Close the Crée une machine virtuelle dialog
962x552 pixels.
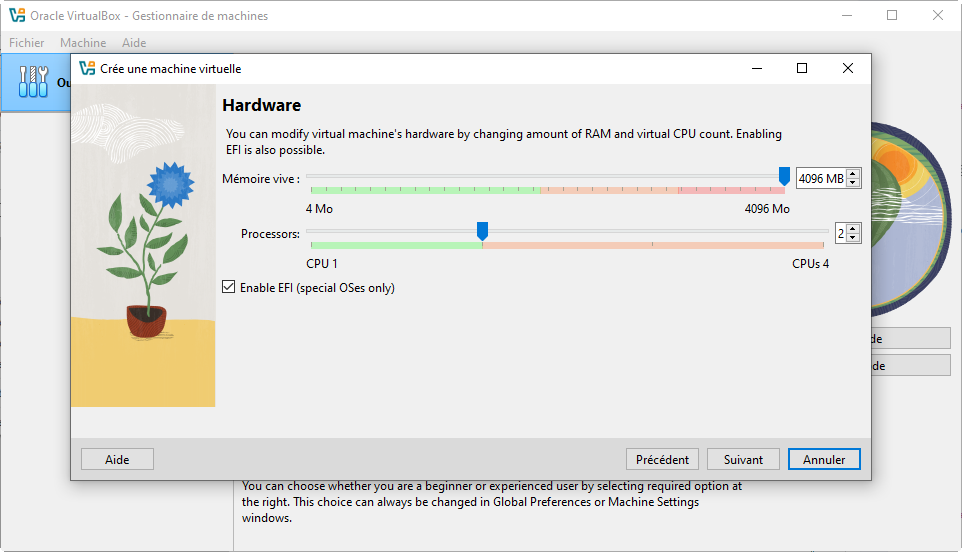point(848,69)
